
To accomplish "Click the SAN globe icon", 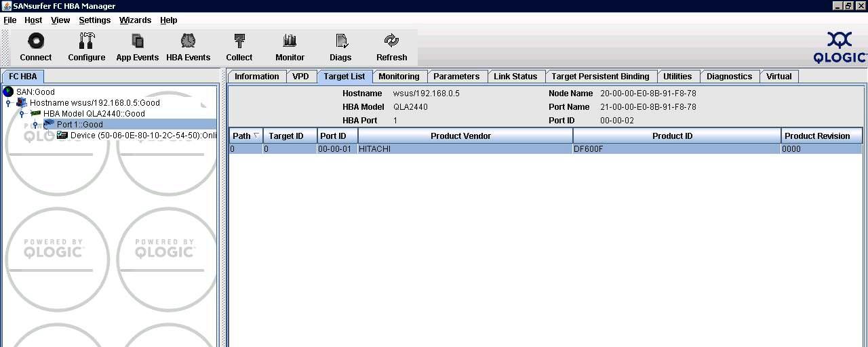I will coord(9,91).
